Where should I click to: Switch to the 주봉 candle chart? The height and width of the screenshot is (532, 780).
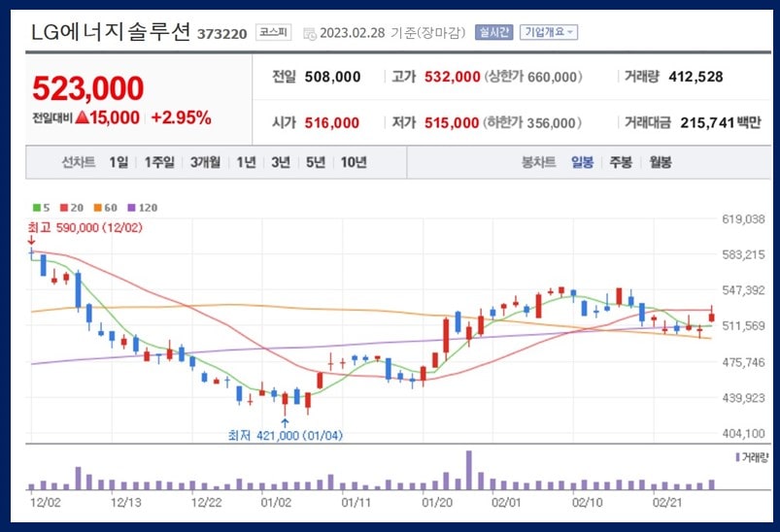point(621,162)
